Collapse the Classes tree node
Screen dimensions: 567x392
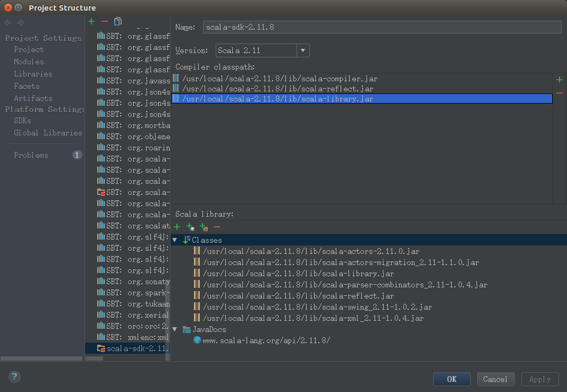(175, 240)
